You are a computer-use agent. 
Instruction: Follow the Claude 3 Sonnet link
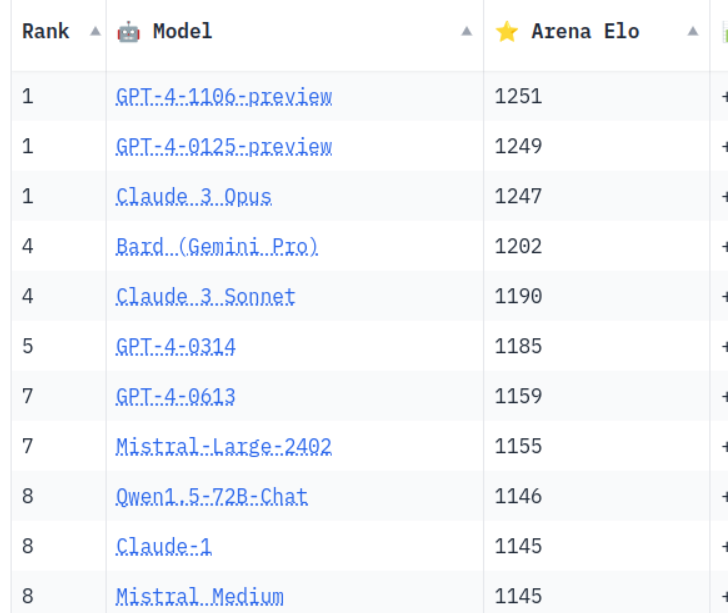pos(205,297)
